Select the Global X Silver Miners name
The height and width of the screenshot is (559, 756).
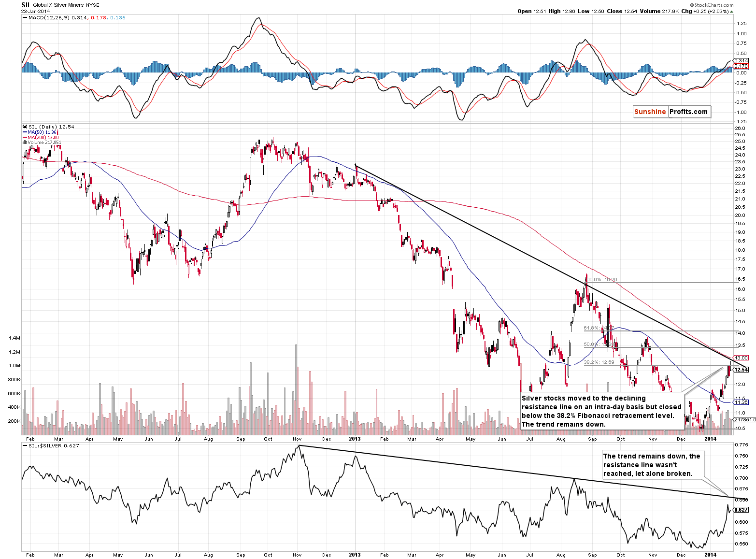[x=58, y=5]
